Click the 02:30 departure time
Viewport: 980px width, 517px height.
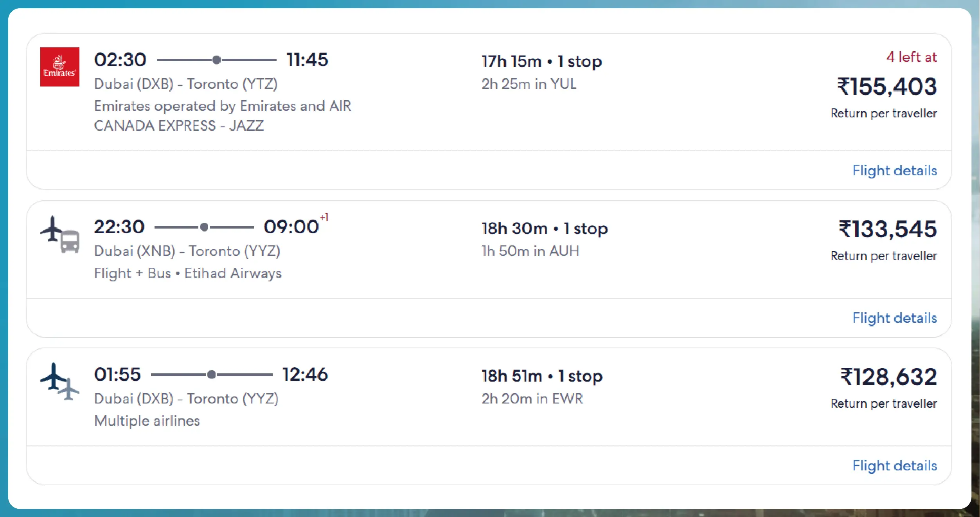point(120,60)
